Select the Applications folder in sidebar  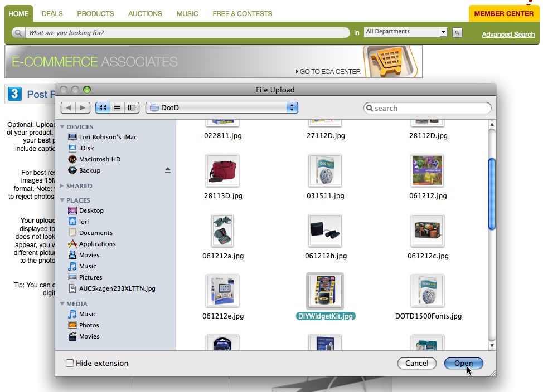[97, 244]
